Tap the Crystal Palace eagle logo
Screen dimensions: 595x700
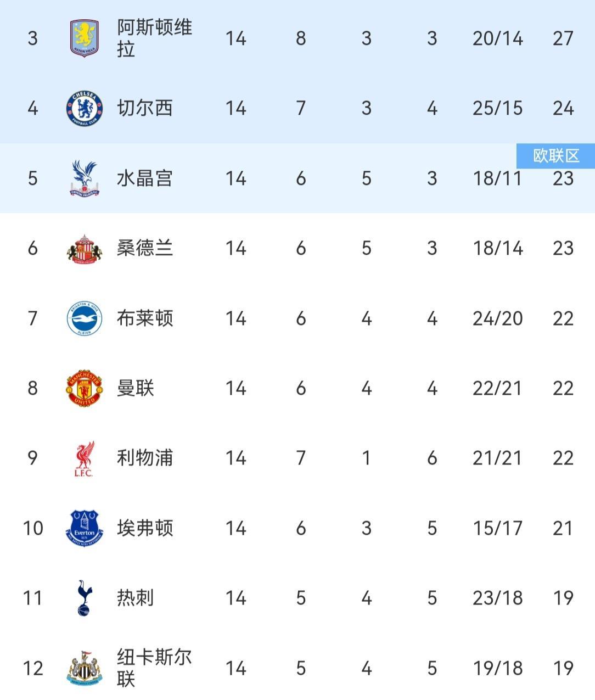(84, 178)
